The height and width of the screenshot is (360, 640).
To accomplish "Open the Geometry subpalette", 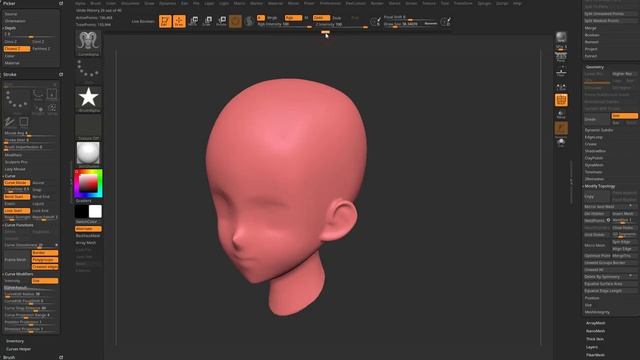I will click(x=594, y=67).
